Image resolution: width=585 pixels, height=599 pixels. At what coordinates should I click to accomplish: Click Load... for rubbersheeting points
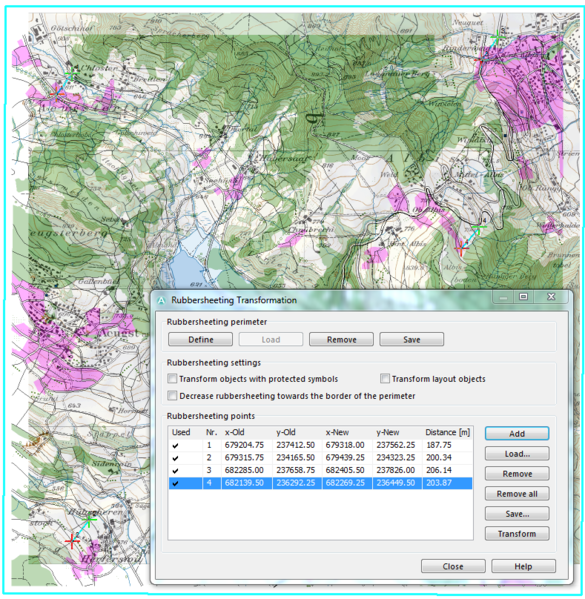[517, 454]
